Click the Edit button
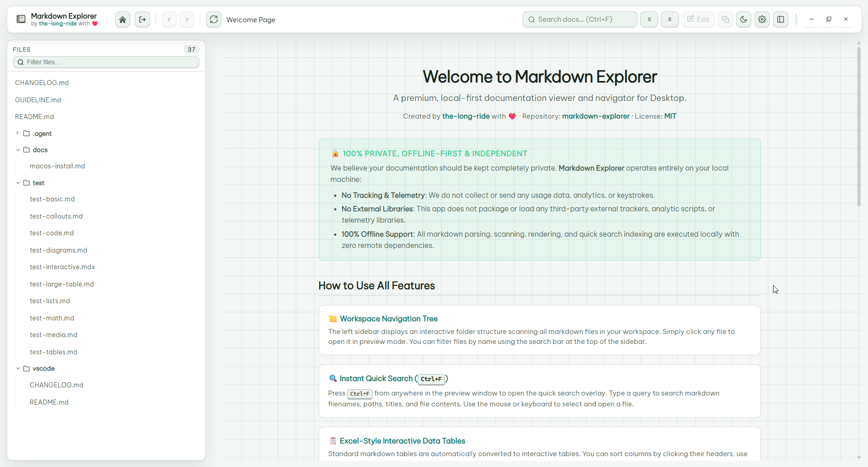868x467 pixels. pyautogui.click(x=698, y=19)
